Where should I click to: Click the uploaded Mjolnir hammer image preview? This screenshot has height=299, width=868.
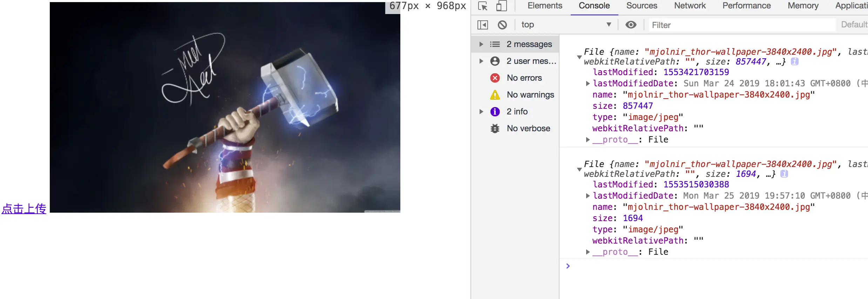coord(225,107)
